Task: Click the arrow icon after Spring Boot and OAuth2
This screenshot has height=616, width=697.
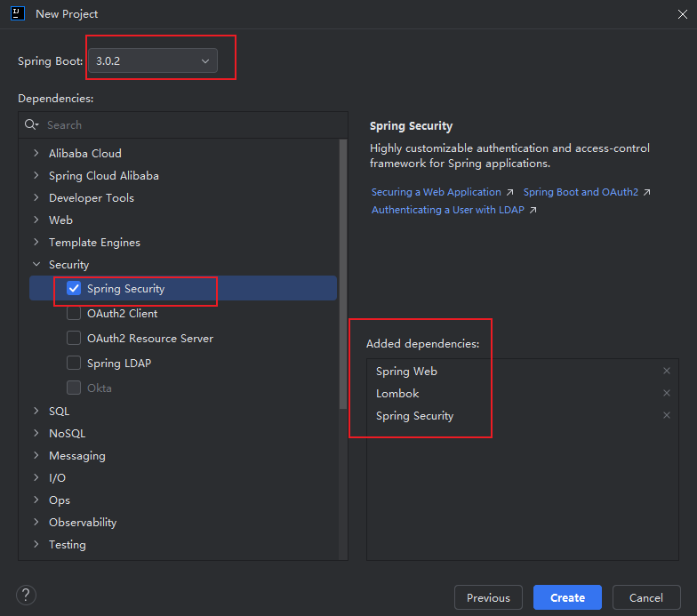Action: pos(647,192)
